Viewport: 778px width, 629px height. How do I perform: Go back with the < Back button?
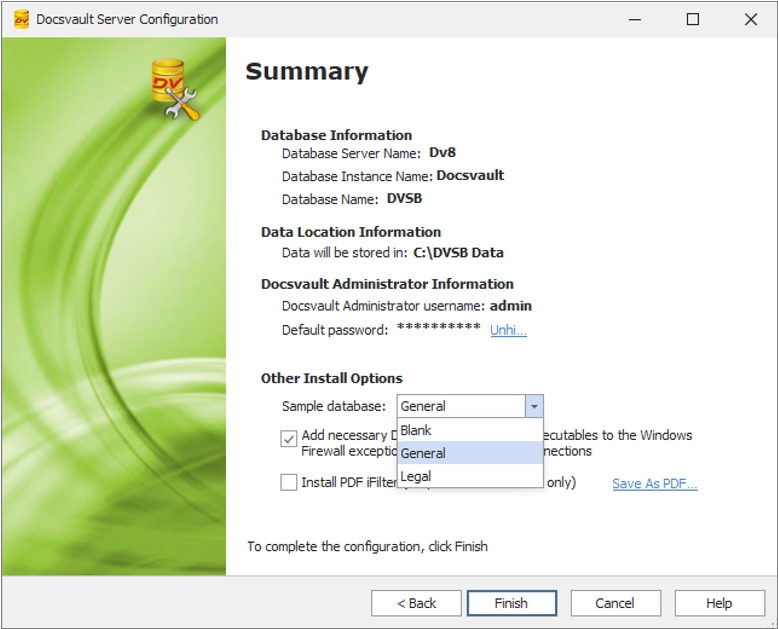416,603
